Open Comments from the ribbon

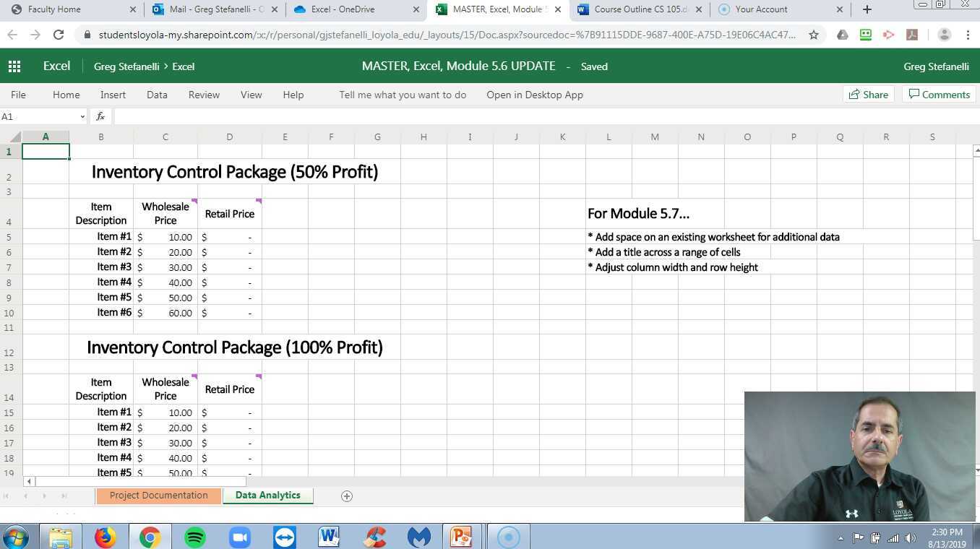pyautogui.click(x=939, y=95)
